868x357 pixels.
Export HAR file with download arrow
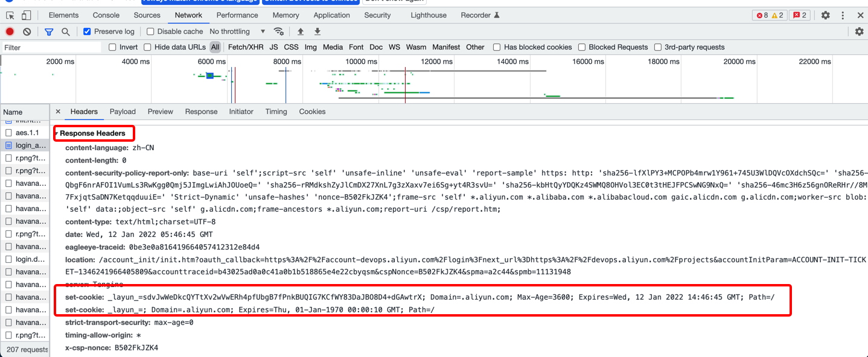(x=318, y=31)
